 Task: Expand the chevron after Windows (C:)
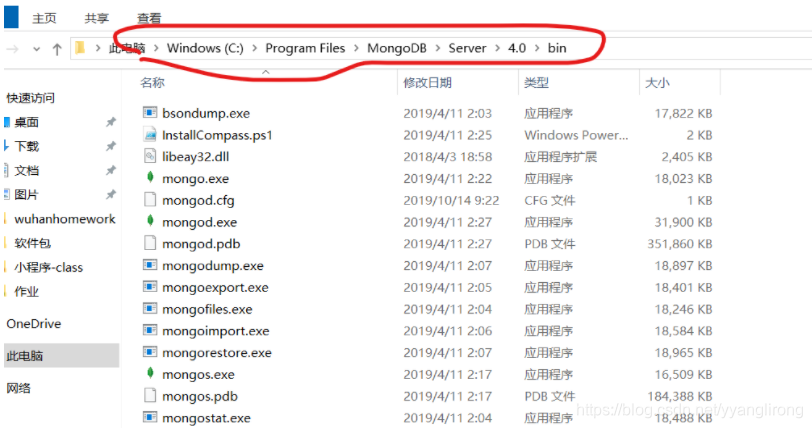click(x=254, y=48)
